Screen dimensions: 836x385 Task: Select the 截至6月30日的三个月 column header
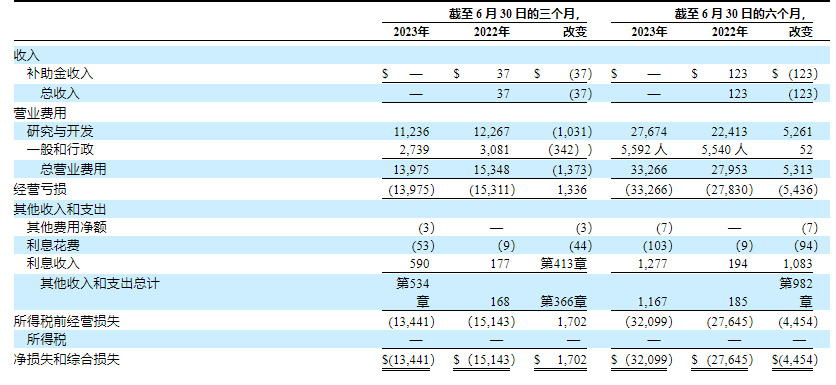[x=514, y=14]
